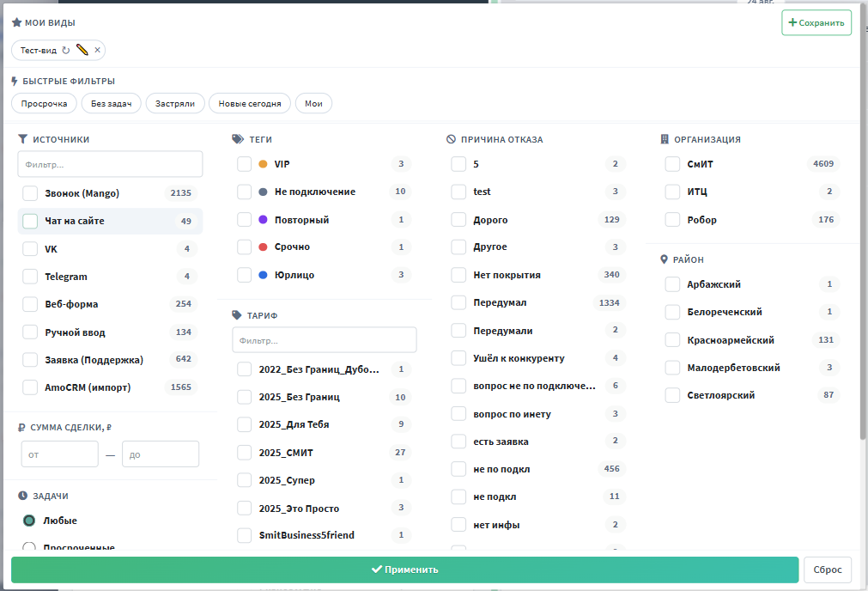Click the gray dot of Не подключение tag
Screen dimensions: 868x591
263,192
